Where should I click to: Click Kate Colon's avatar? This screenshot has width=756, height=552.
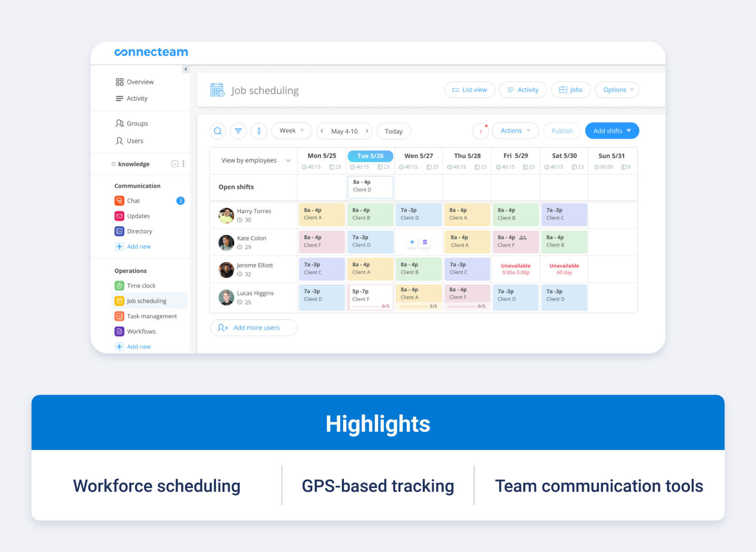coord(226,242)
